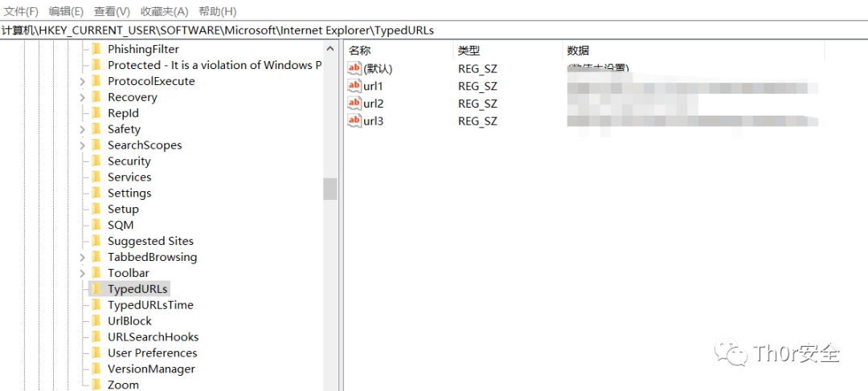
Task: Click the Recovery folder icon
Action: tap(96, 97)
